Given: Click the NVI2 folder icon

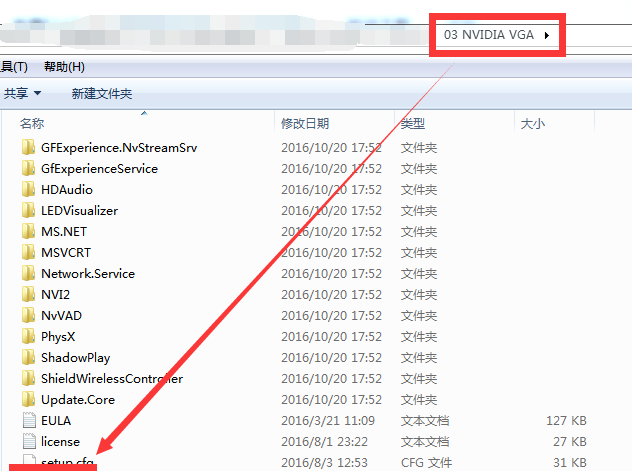Looking at the screenshot, I should tap(28, 295).
